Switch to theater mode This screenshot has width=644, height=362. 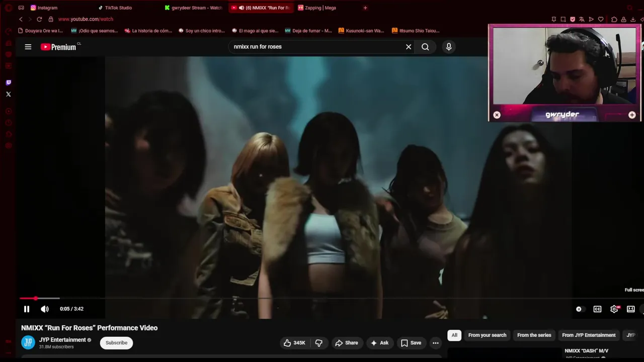[x=631, y=309]
